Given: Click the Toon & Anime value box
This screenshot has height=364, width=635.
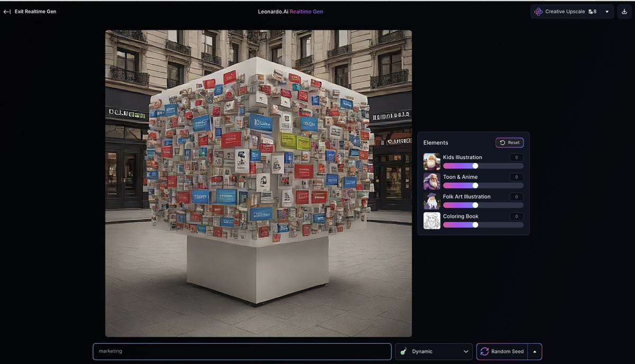Looking at the screenshot, I should pos(516,177).
